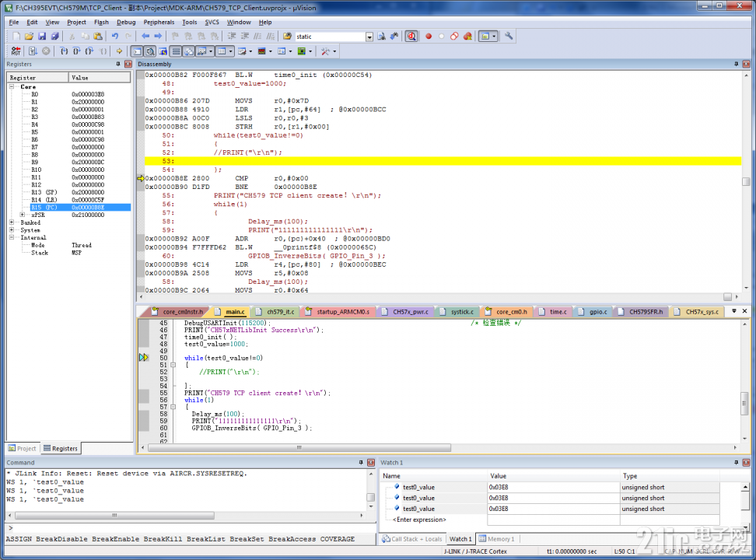This screenshot has width=756, height=560.
Task: Click the Paste icon
Action: tap(98, 37)
